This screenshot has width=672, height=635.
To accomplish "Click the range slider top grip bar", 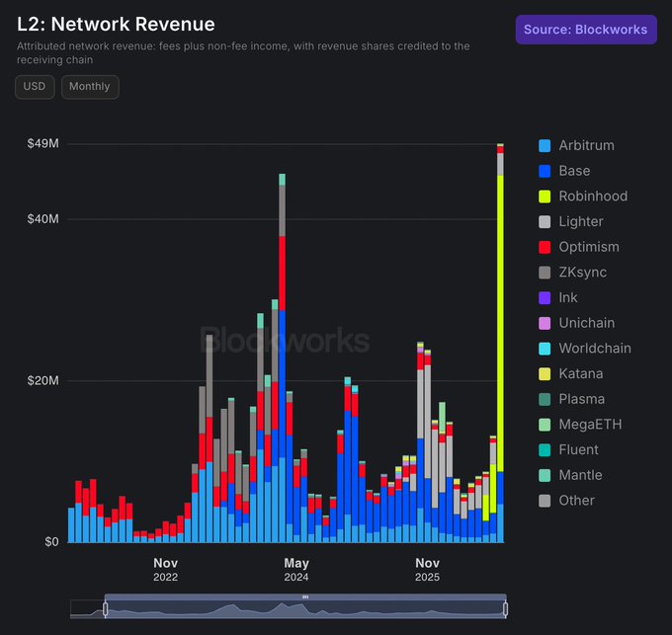I will coord(305,596).
